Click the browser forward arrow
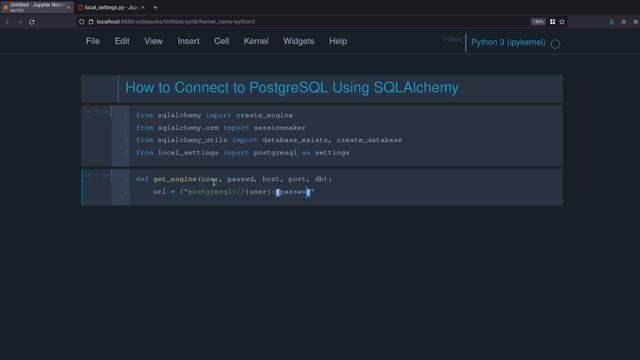 [x=20, y=22]
